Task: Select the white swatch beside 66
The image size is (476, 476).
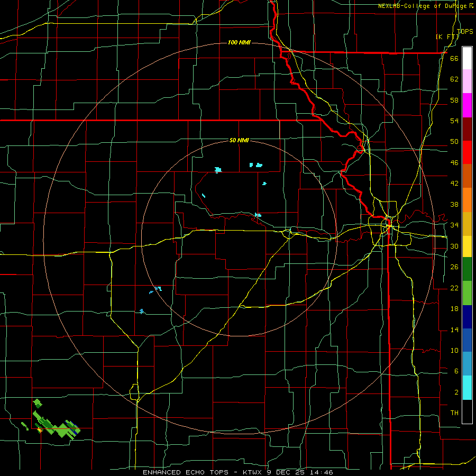Action: tap(467, 58)
